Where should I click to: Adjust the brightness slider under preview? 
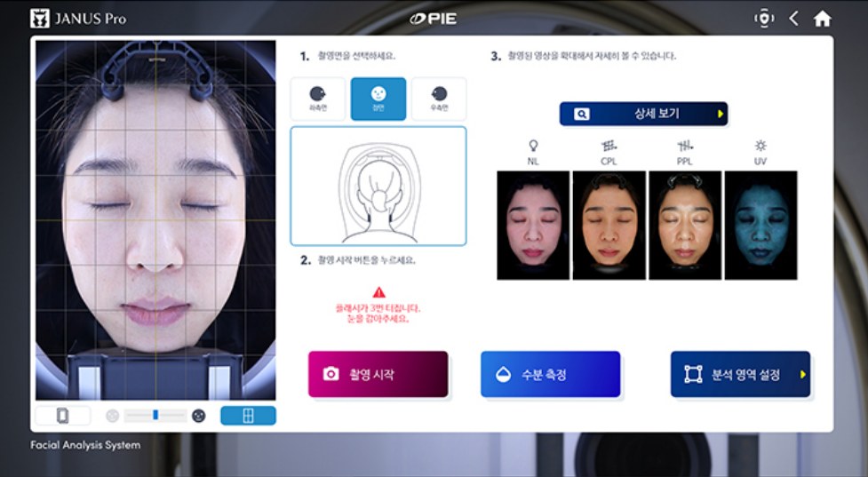coord(155,415)
